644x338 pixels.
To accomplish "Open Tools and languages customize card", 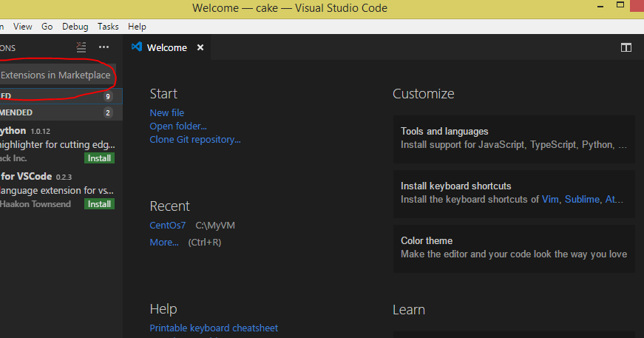I will coord(514,139).
